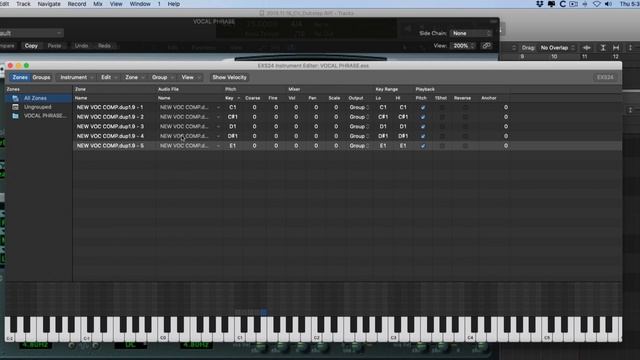The image size is (640, 360).
Task: Click Paste in plug-in header
Action: coord(54,46)
